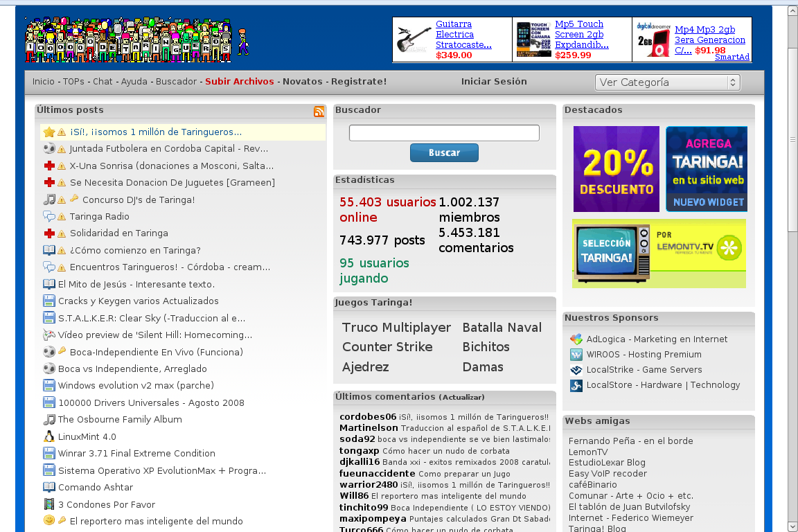The width and height of the screenshot is (798, 532).
Task: Open Novatos in the navigation bar
Action: coord(302,82)
